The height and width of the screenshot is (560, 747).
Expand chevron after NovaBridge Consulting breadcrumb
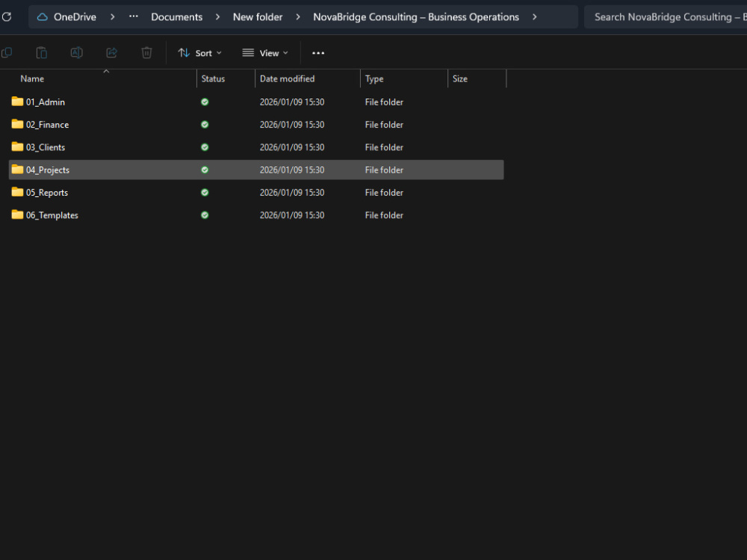pyautogui.click(x=535, y=17)
